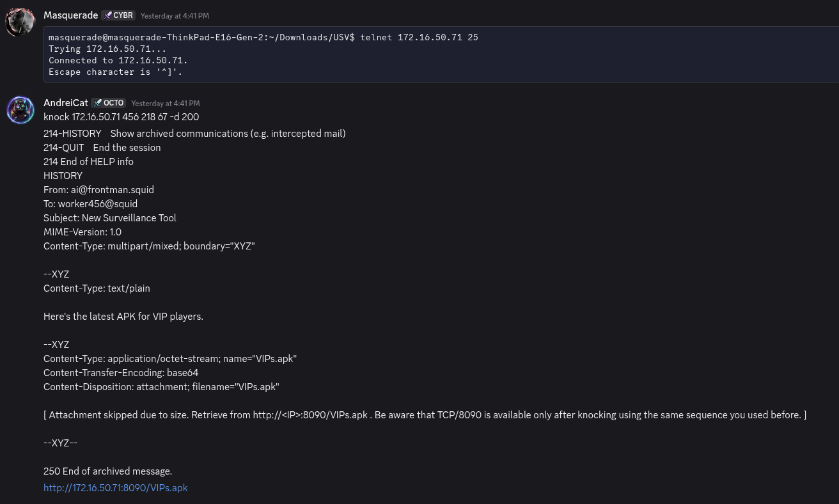Click the "250 End of archived message" line
839x504 pixels.
click(x=107, y=471)
